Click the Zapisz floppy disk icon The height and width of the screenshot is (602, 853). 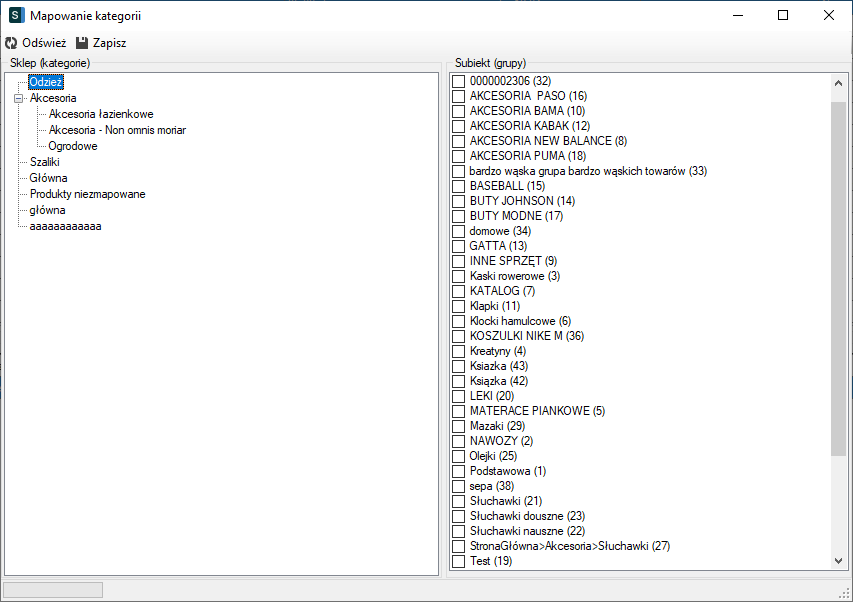click(82, 43)
